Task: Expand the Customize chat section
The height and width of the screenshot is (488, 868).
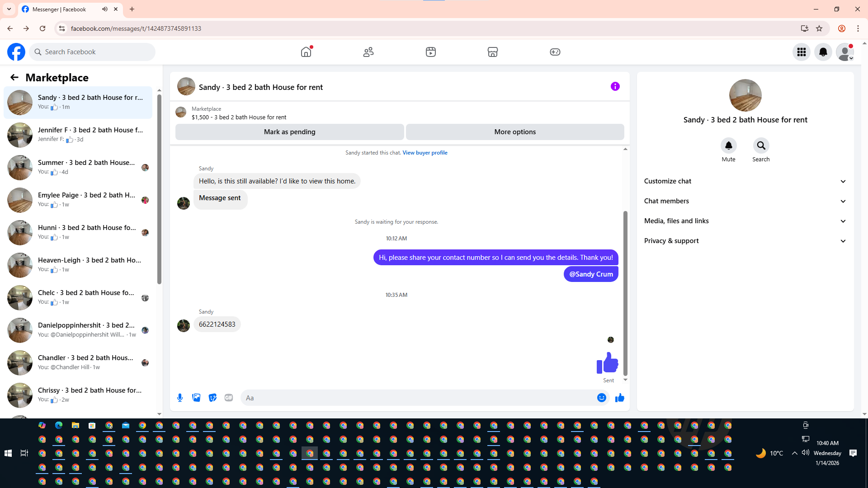Action: tap(745, 181)
